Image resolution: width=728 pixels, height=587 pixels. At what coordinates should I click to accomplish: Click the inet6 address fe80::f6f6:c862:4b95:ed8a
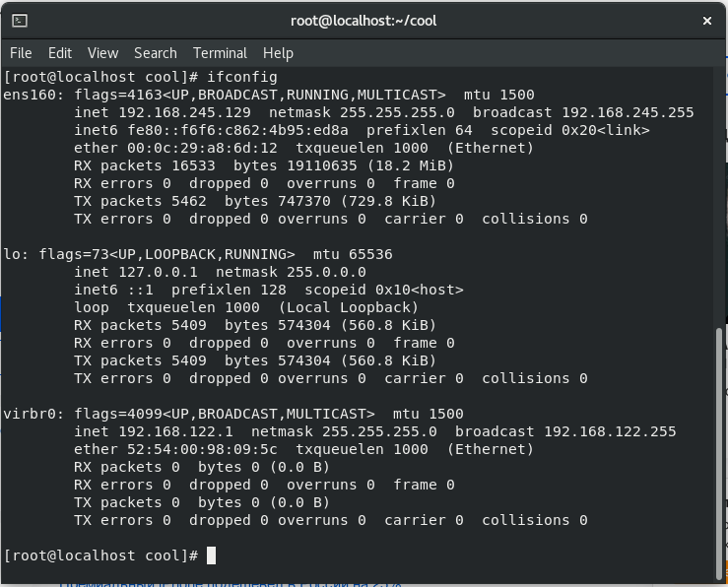coord(237,130)
